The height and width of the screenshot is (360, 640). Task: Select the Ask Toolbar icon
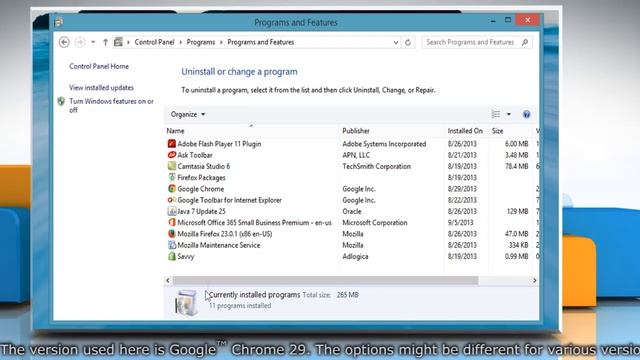(172, 155)
